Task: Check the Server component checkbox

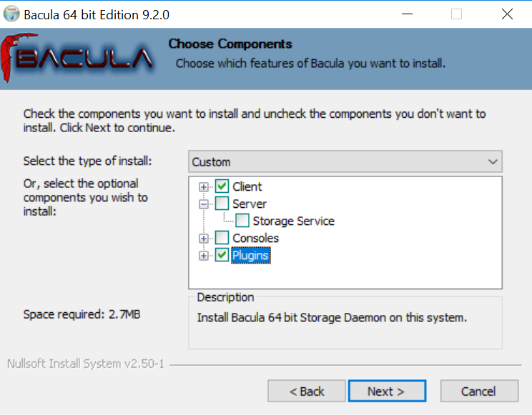Action: (222, 204)
